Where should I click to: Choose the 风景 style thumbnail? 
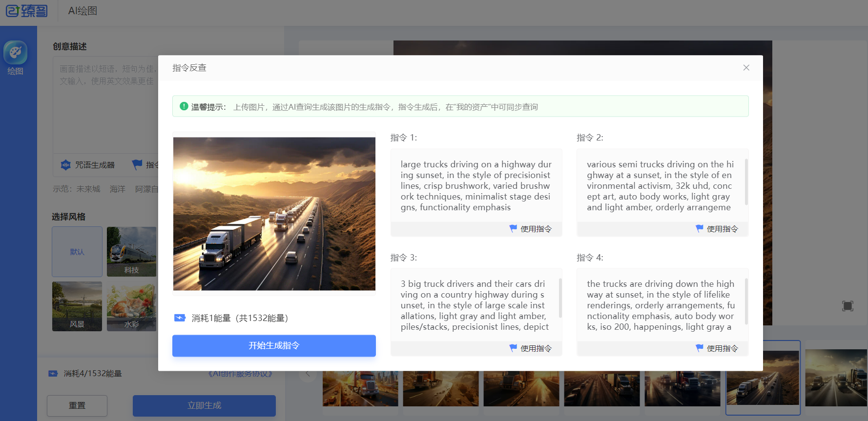[x=77, y=306]
